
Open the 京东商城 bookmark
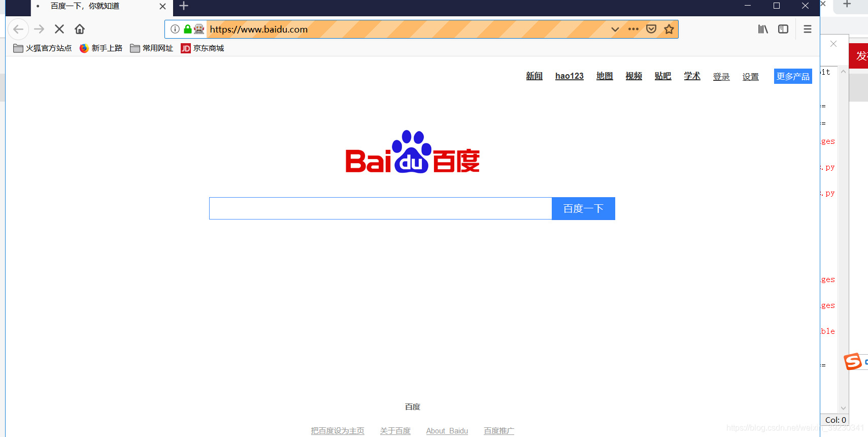pyautogui.click(x=203, y=48)
